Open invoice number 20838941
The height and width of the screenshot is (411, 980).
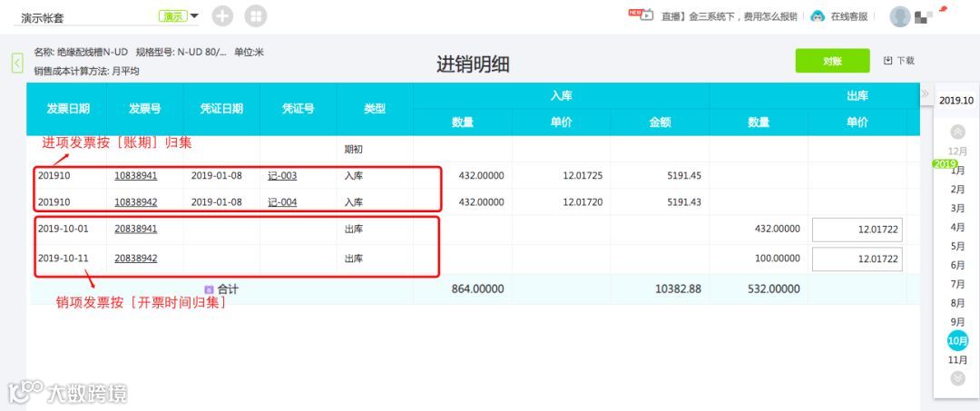pos(135,230)
